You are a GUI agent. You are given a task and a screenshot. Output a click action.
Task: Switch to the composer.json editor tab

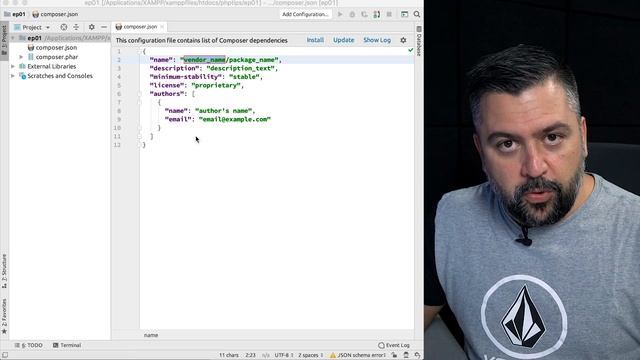140,27
